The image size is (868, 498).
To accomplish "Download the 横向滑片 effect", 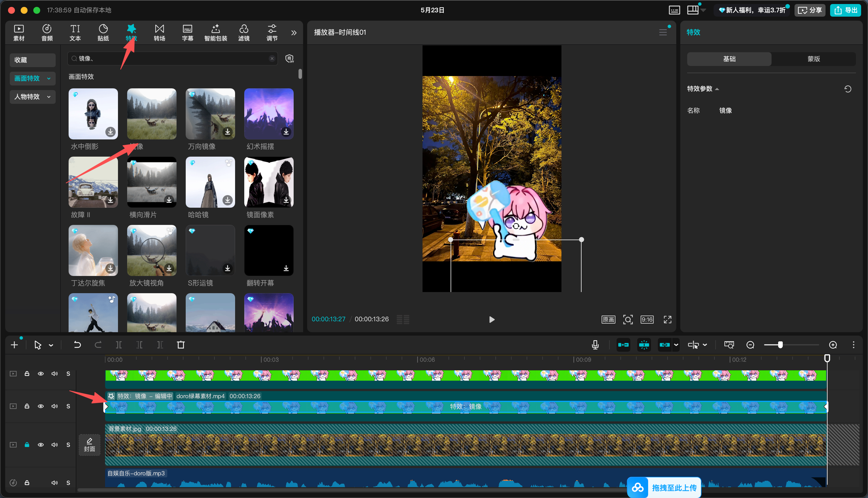I will tap(169, 200).
